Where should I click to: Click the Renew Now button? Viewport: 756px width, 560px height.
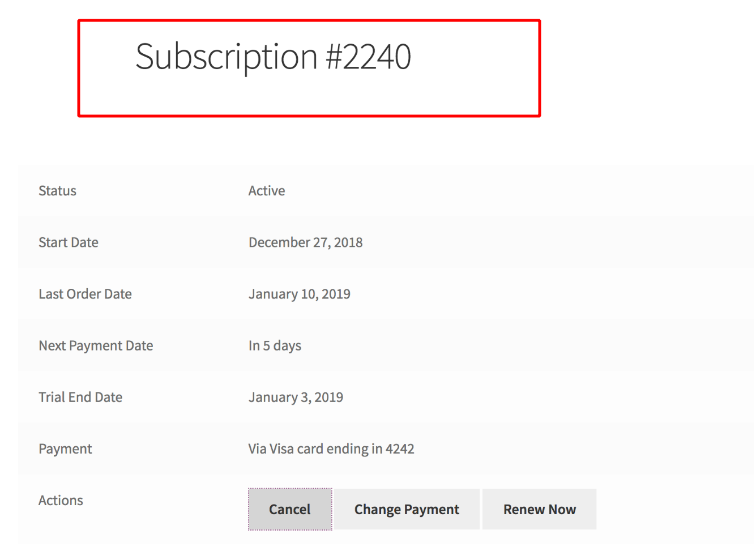coord(539,508)
